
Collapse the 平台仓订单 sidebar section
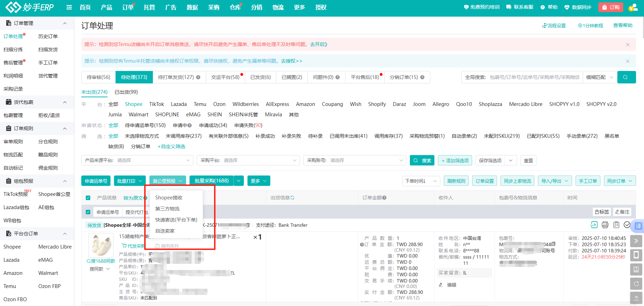click(65, 234)
